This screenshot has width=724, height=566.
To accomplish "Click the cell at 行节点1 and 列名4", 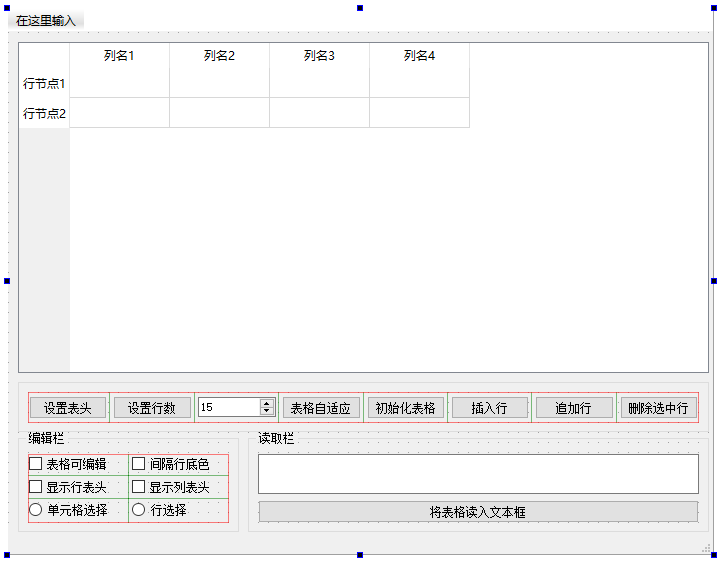I will 419,83.
